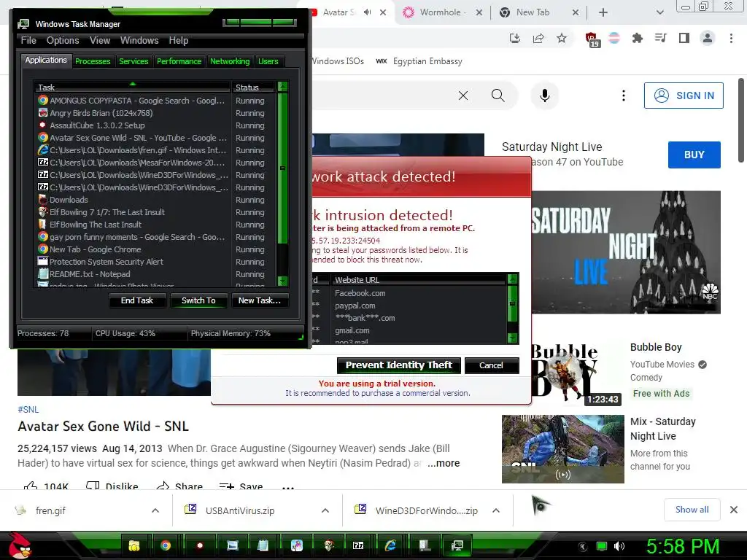Switch to the Performance tab
747x560 pixels.
click(179, 61)
